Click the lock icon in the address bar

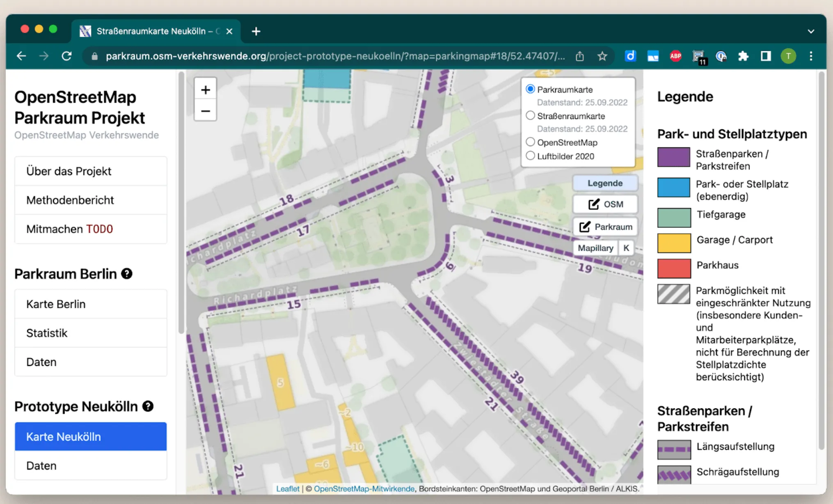94,56
